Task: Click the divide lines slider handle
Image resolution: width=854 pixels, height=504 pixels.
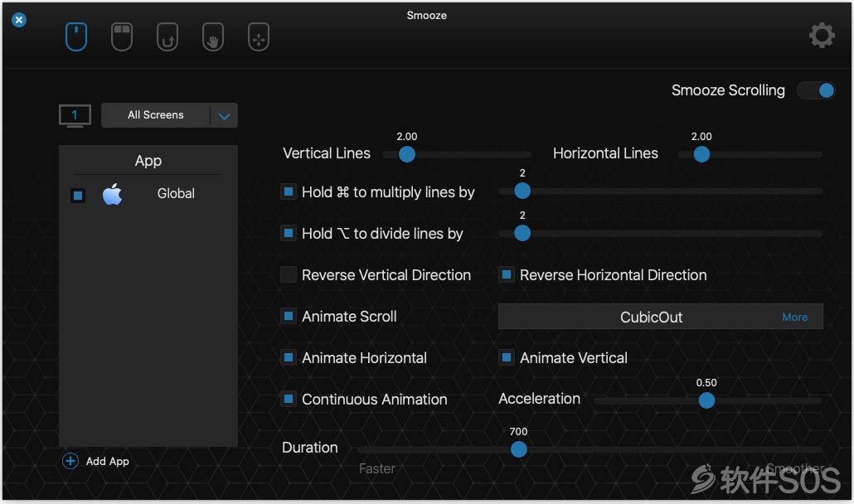Action: click(522, 233)
